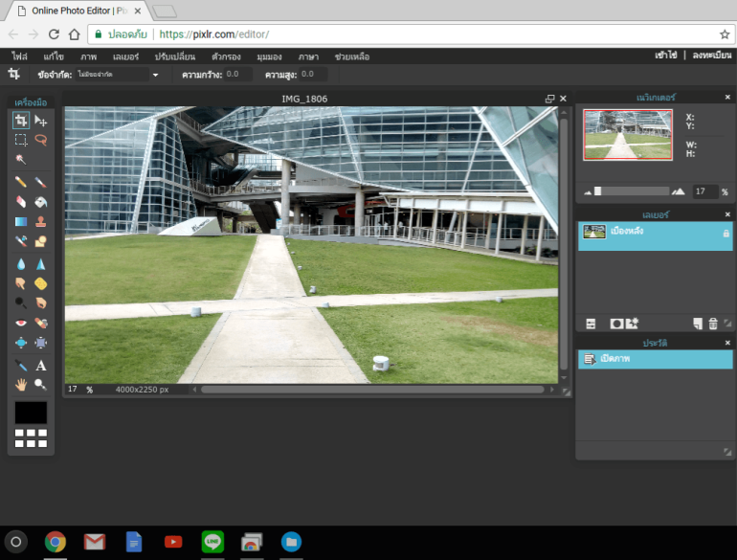Select the Lasso tool

[x=41, y=140]
